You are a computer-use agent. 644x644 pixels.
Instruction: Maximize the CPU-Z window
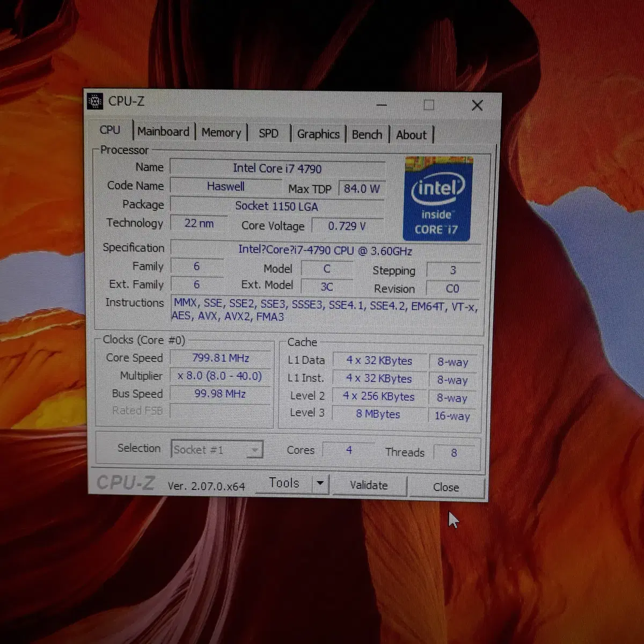click(x=429, y=105)
